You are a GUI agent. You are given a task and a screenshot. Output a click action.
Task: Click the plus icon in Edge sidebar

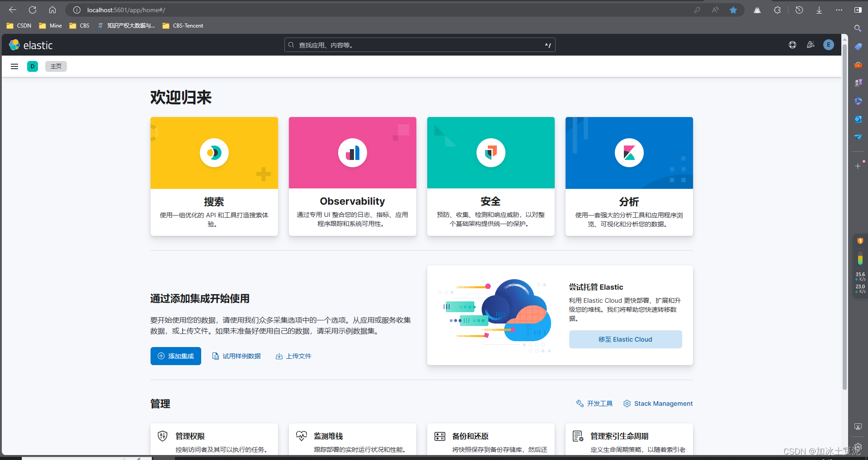858,166
